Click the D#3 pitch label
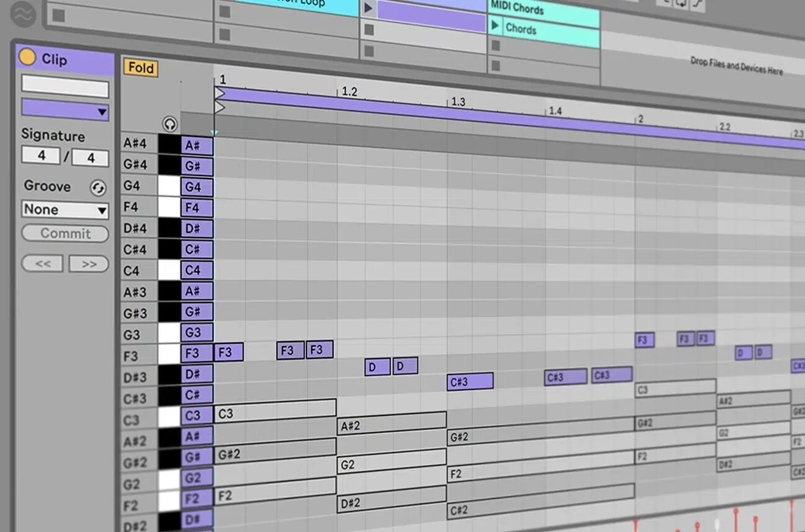 (x=135, y=378)
